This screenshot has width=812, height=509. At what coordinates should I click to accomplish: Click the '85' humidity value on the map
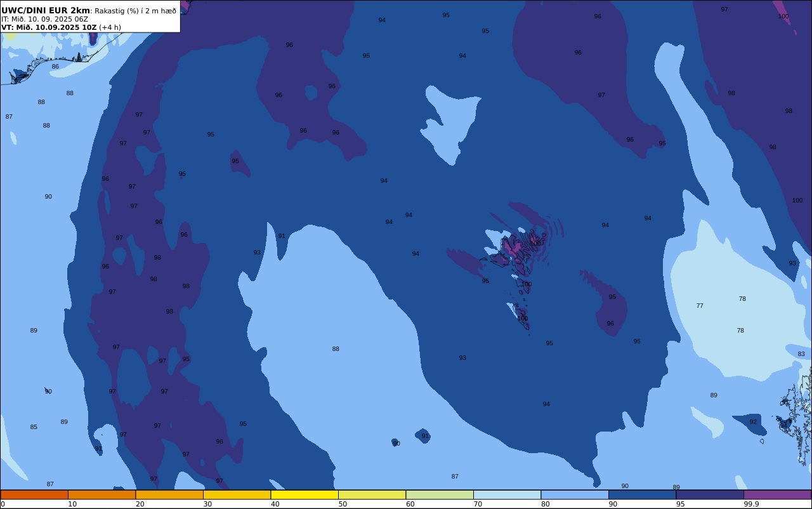pyautogui.click(x=34, y=427)
